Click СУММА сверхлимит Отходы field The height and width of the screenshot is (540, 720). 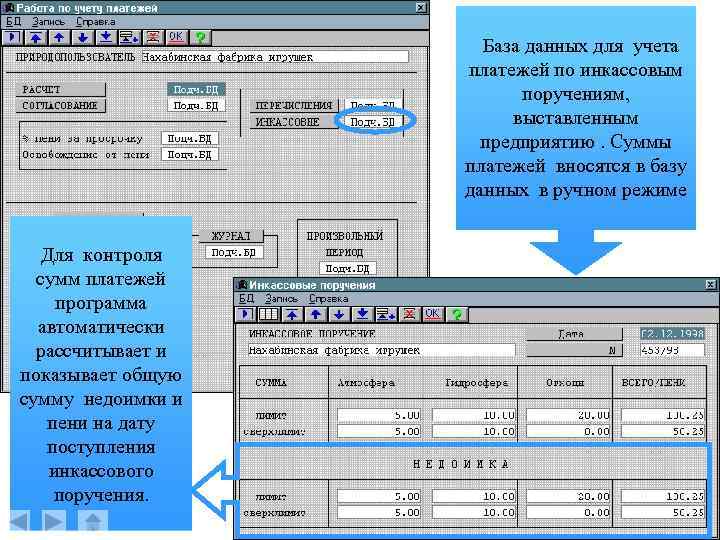coord(568,431)
